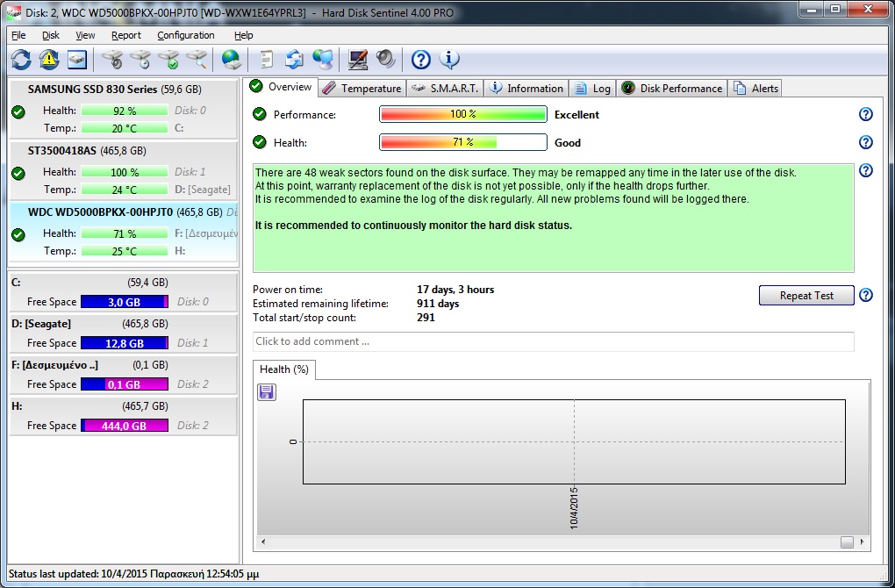Click the 444,0 GB free space bar
Screen dimensions: 895x588
coord(125,426)
